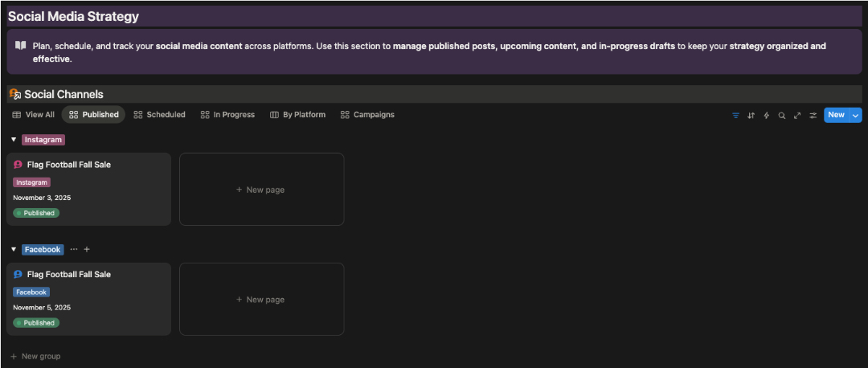Click the pink Instagram tag on the card

(x=32, y=182)
